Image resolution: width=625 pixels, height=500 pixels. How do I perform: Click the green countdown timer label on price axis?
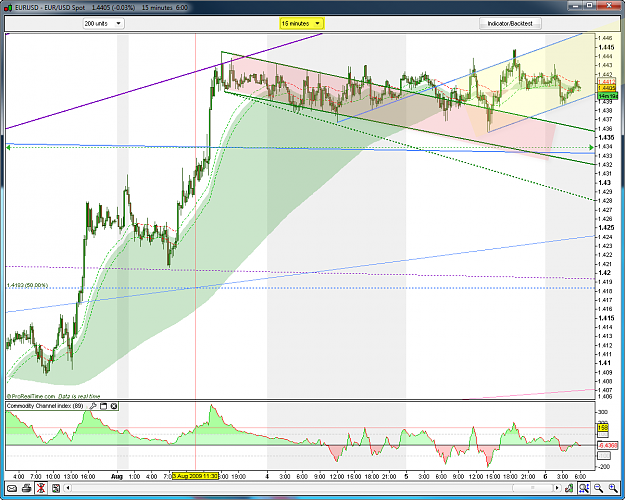(x=608, y=96)
